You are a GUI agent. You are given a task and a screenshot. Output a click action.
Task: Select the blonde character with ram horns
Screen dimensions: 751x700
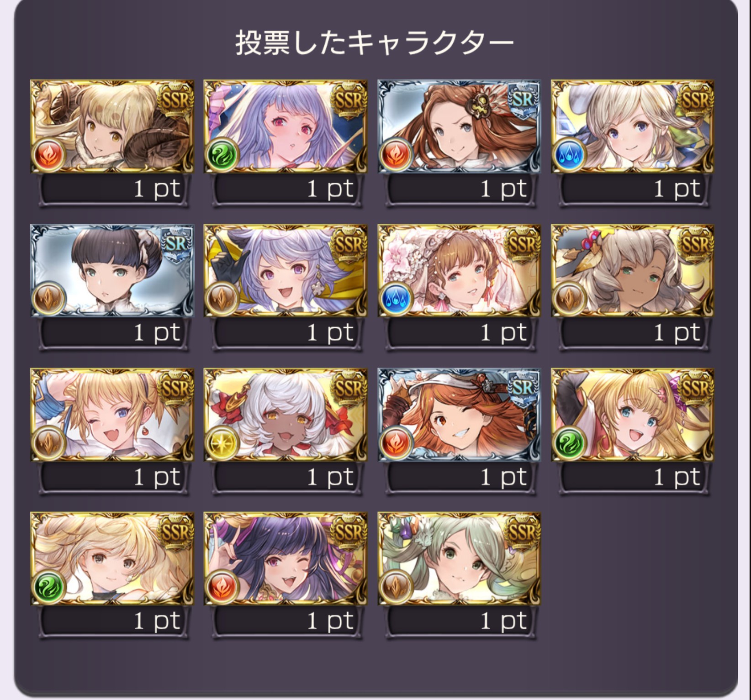pyautogui.click(x=112, y=126)
